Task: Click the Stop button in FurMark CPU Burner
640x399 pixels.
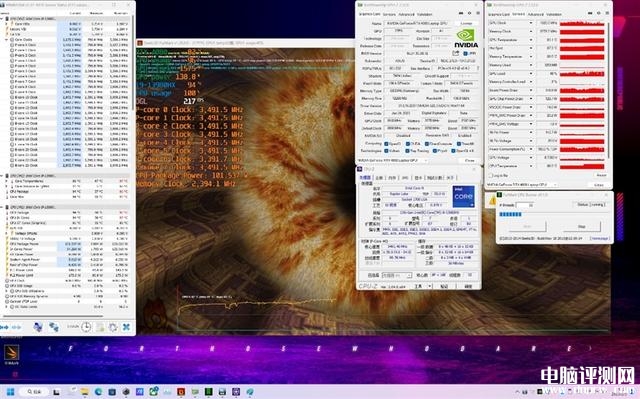Action: coord(581,226)
